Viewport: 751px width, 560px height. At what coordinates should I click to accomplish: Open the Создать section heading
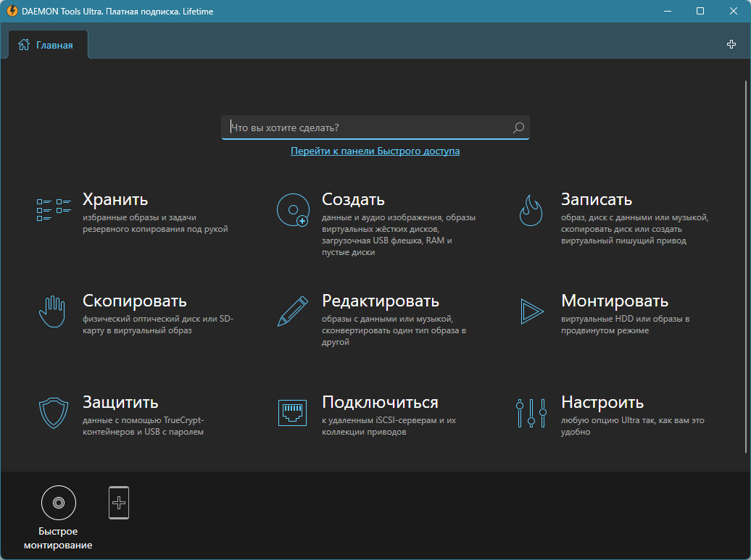[353, 199]
